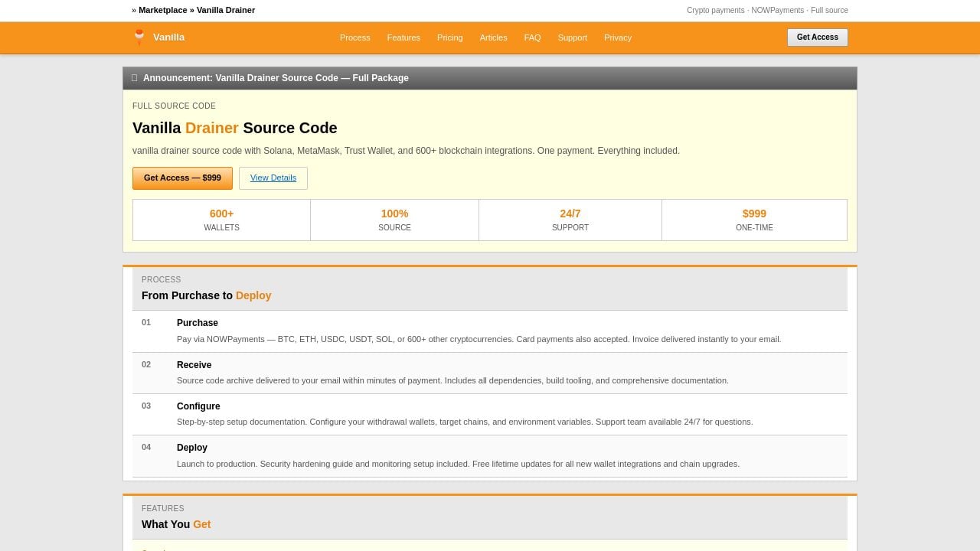Click the small icon before Announcement header
Image resolution: width=980 pixels, height=551 pixels.
point(135,78)
